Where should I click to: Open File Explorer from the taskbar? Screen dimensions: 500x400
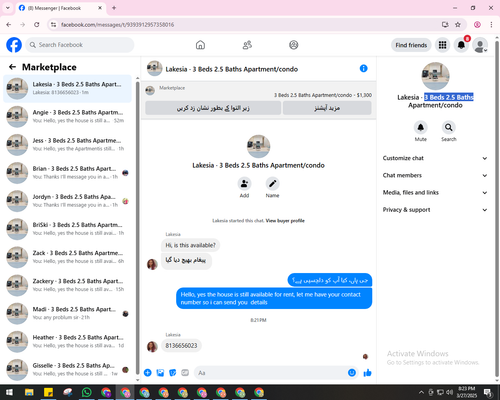click(x=29, y=392)
